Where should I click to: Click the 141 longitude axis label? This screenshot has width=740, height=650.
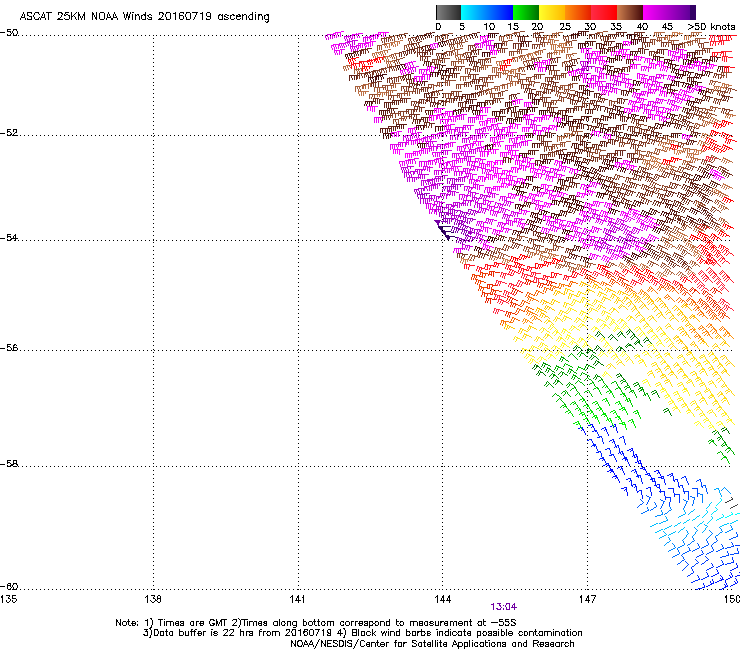[298, 599]
